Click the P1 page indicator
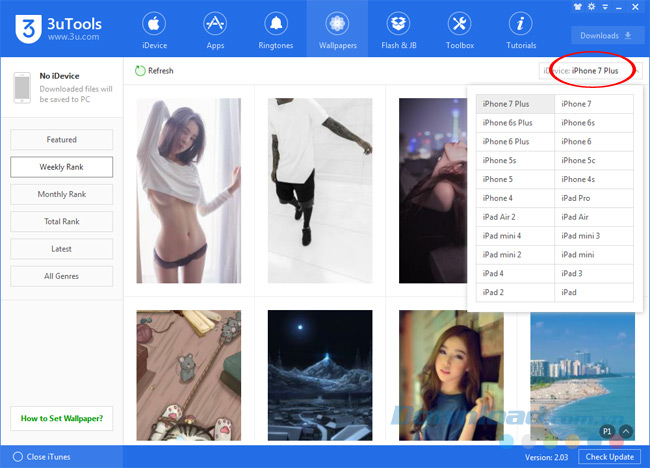This screenshot has height=468, width=650. pyautogui.click(x=607, y=432)
